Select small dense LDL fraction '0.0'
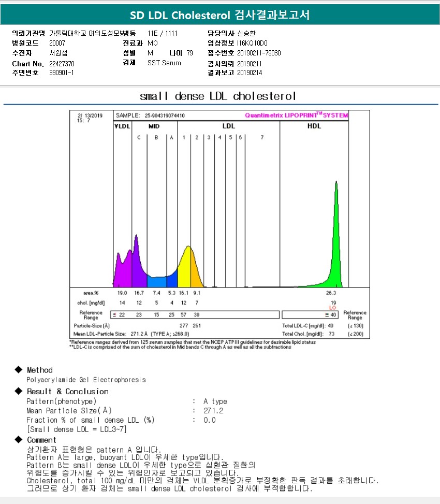Viewport: 440px width, 504px height. point(210,420)
